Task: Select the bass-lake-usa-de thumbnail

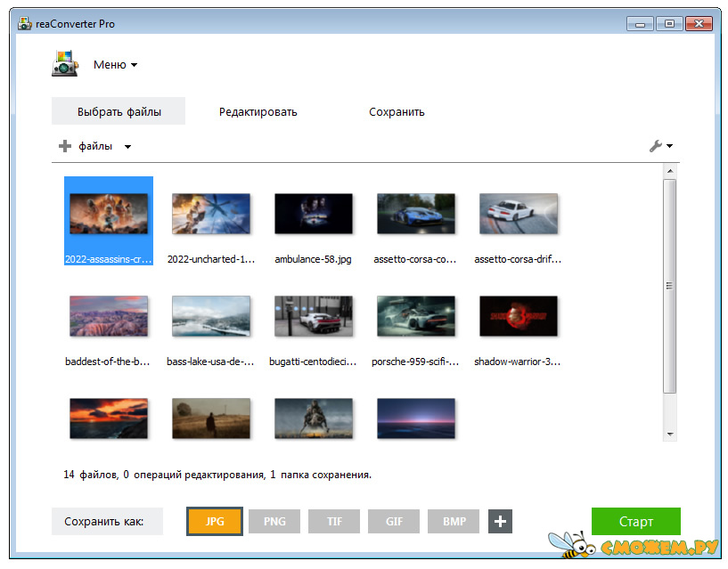Action: [211, 316]
